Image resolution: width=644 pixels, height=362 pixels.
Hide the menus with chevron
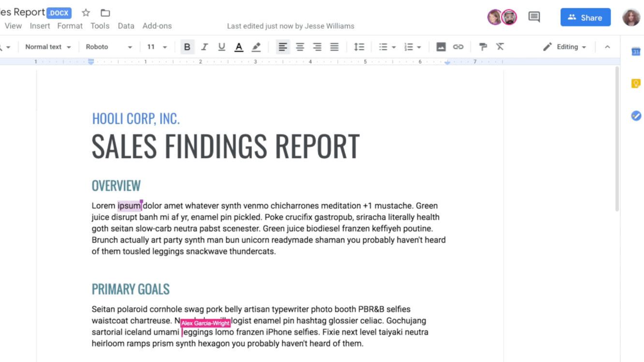[x=607, y=47]
